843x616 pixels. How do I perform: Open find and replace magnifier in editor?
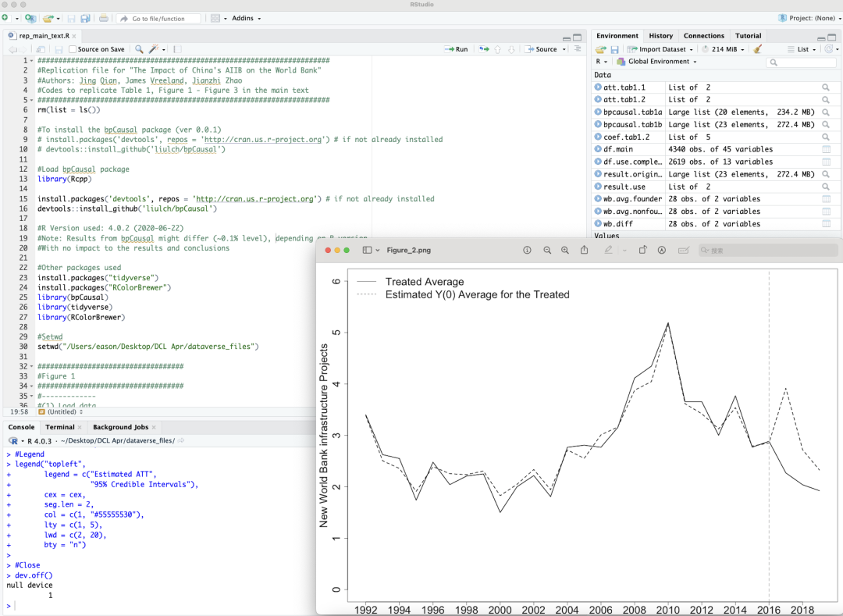(139, 49)
